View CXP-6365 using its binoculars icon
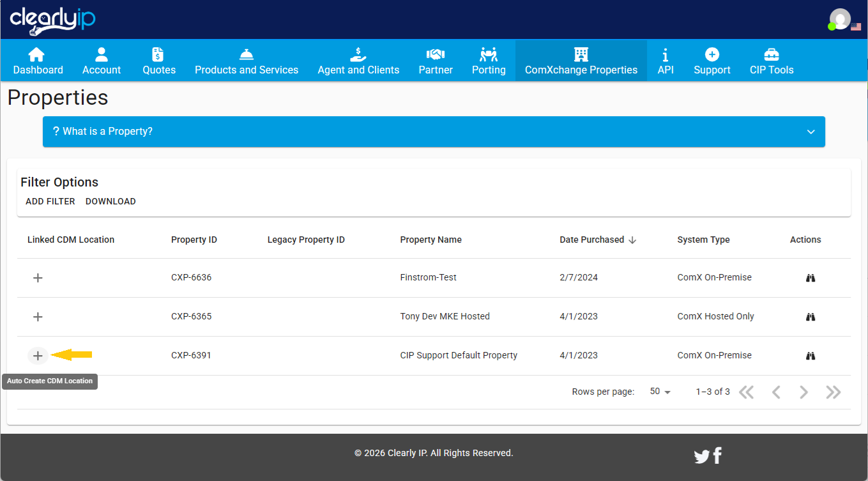Screen dimensions: 868x481 point(810,316)
